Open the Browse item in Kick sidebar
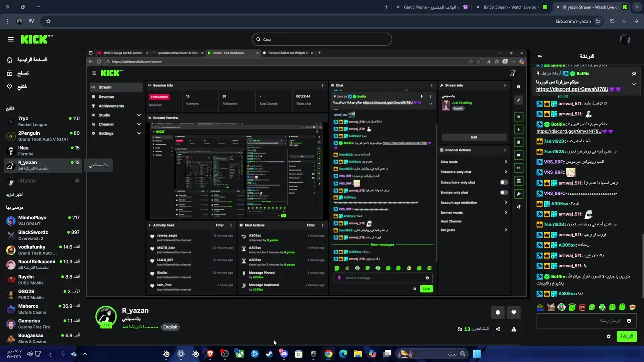Screen dimensions: 644x362 [x=18, y=73]
